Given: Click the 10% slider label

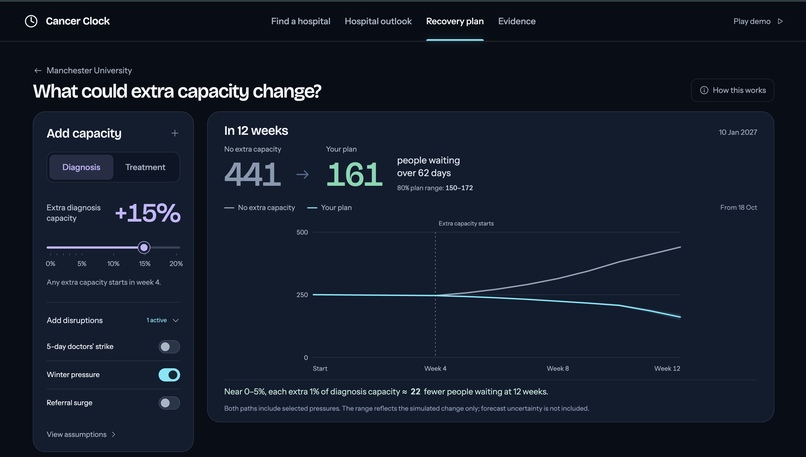Looking at the screenshot, I should pos(113,263).
